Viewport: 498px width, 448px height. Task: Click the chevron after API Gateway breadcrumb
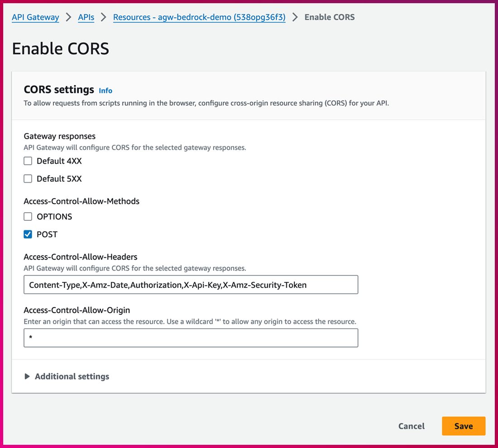coord(68,17)
